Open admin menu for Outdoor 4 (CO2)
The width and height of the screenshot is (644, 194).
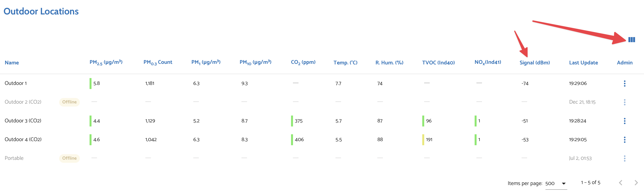pyautogui.click(x=625, y=140)
